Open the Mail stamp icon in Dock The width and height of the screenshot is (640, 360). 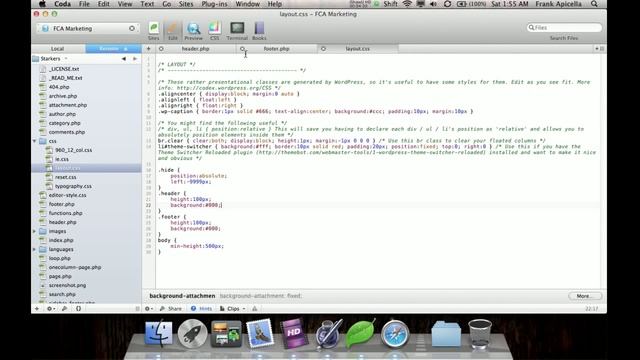(260, 333)
